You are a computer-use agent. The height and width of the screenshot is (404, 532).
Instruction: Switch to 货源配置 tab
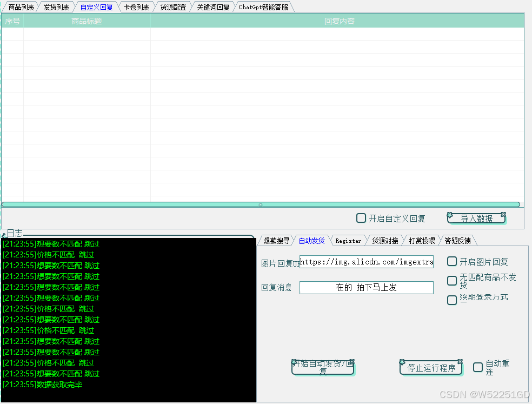[x=173, y=7]
